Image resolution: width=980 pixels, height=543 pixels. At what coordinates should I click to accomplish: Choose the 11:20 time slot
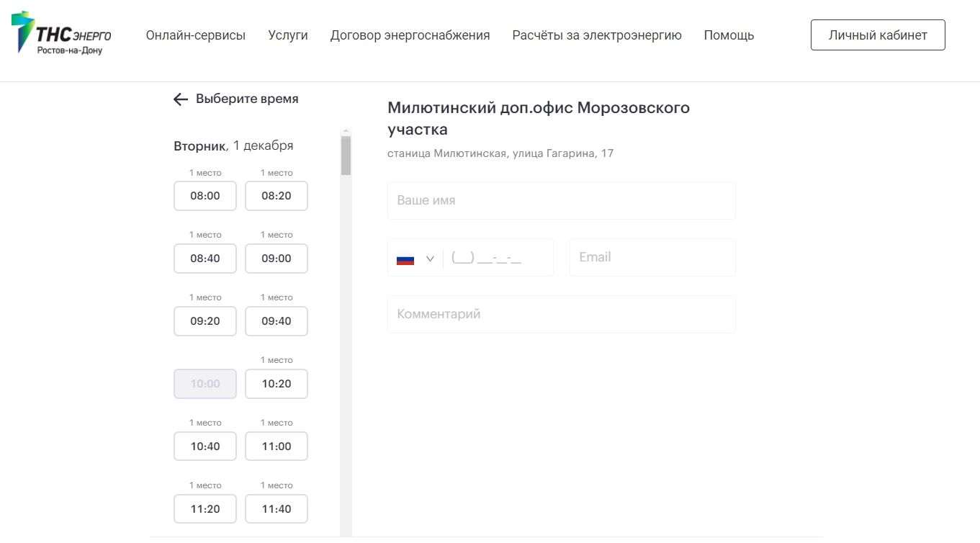pos(205,509)
